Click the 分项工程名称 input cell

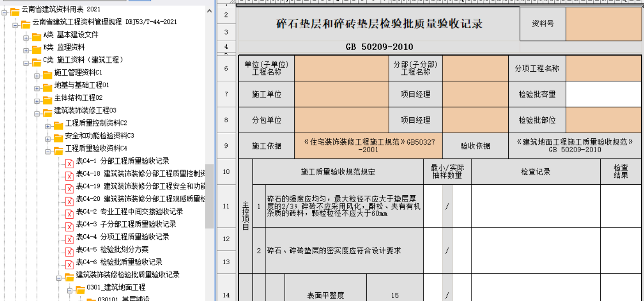[x=604, y=69]
